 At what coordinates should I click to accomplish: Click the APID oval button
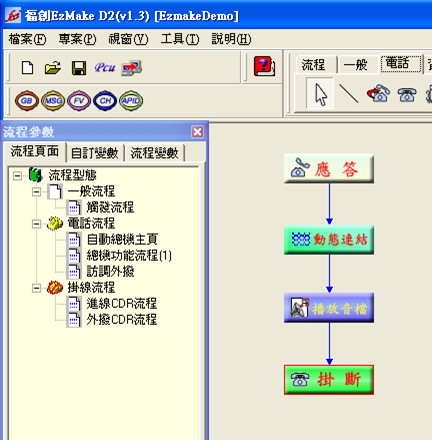pos(131,101)
